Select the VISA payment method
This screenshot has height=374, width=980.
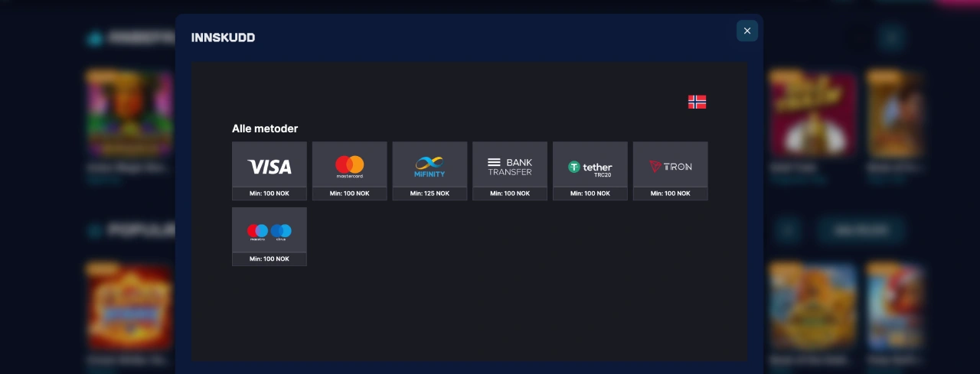(x=269, y=171)
